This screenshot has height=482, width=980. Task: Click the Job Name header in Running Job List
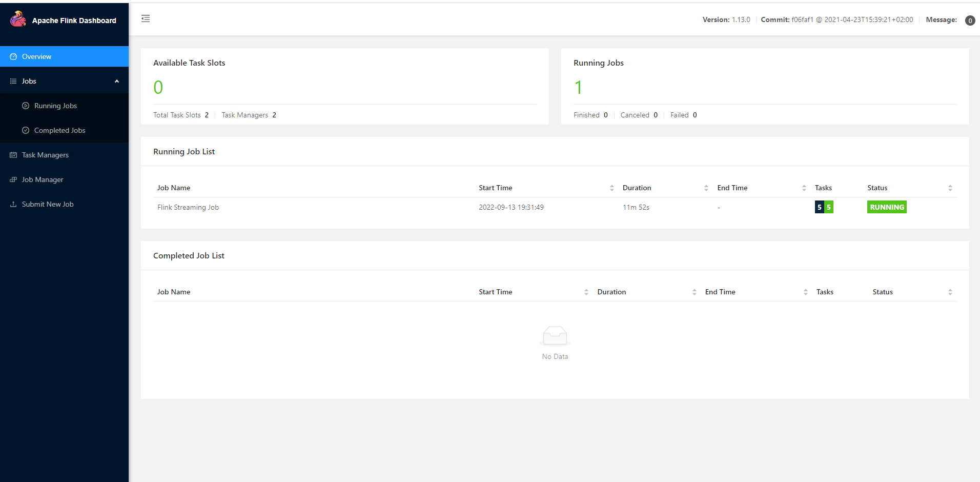(174, 188)
